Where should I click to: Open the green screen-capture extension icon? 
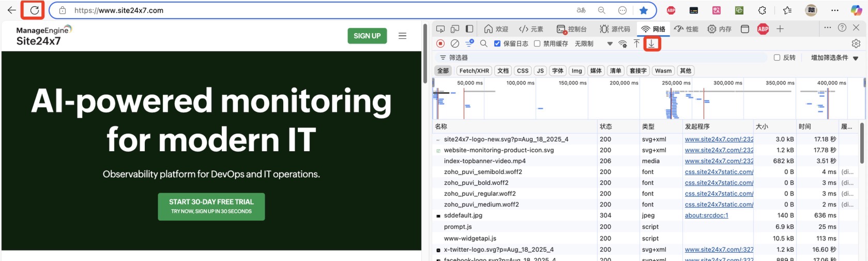coord(739,10)
